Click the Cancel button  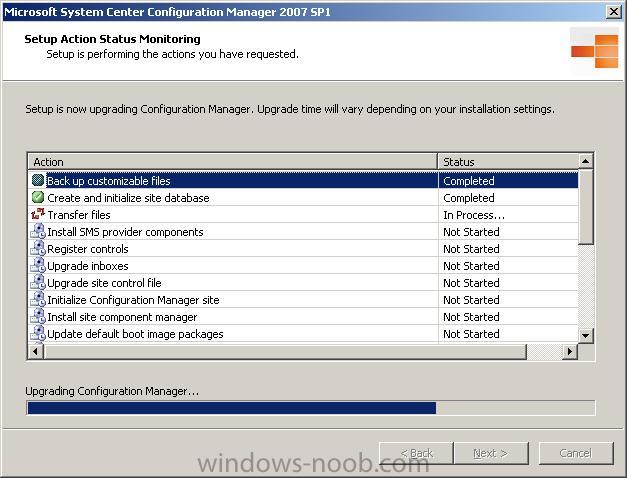coord(576,453)
